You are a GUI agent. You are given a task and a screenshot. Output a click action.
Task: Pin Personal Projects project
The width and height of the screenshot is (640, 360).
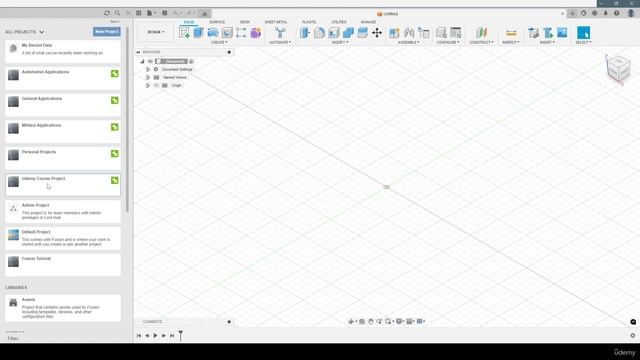(115, 153)
